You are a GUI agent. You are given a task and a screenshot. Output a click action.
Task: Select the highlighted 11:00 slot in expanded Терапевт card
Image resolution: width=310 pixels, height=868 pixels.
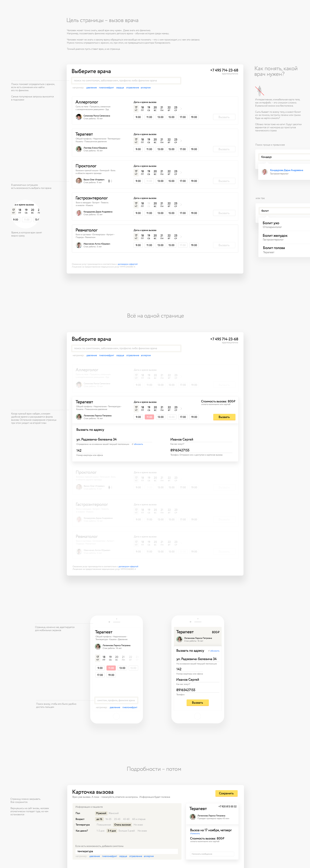pyautogui.click(x=149, y=417)
